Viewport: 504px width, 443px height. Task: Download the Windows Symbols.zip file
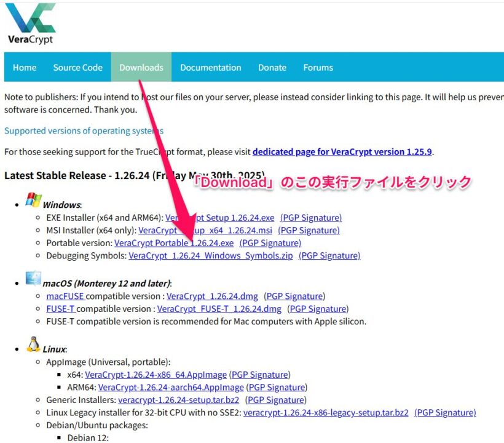(211, 255)
